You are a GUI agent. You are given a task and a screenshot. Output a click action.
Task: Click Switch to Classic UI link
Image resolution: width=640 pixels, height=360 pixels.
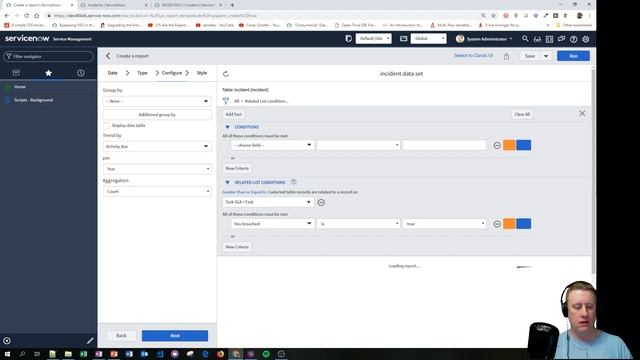tap(473, 56)
